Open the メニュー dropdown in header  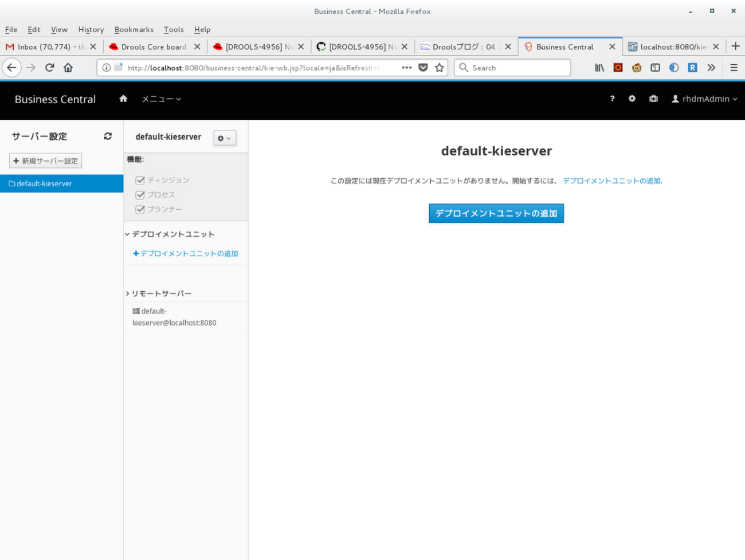[x=161, y=99]
